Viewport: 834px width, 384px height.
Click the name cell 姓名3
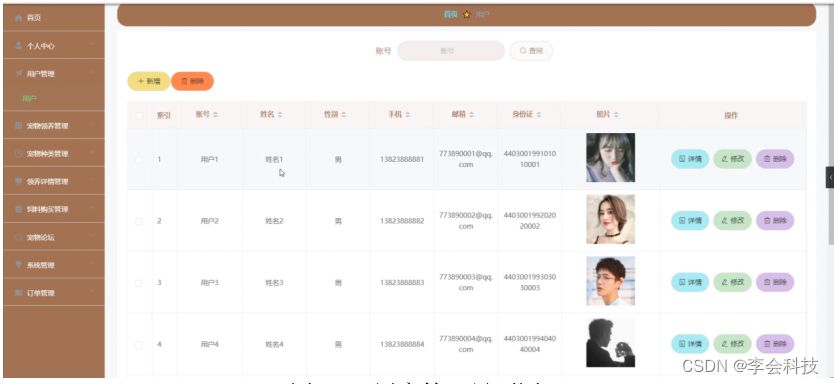[274, 283]
